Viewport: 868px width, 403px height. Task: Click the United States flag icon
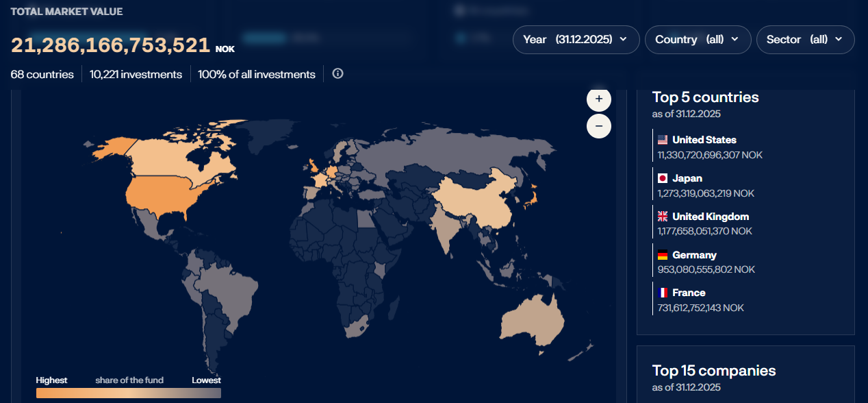click(x=663, y=140)
